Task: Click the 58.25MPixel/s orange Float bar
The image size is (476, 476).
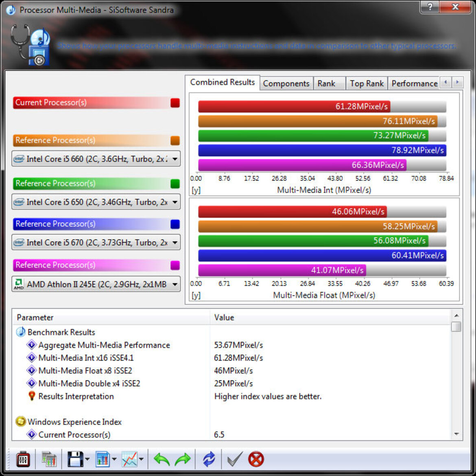Action: (318, 226)
